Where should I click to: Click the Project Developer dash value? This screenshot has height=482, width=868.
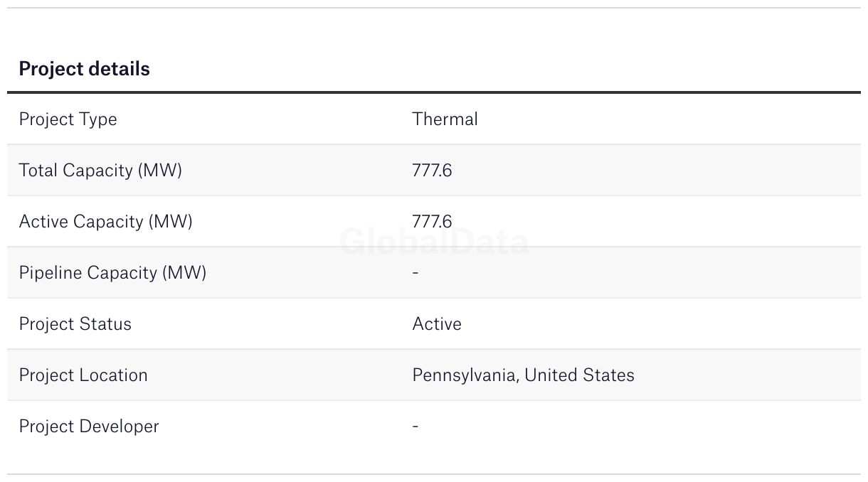click(x=416, y=427)
